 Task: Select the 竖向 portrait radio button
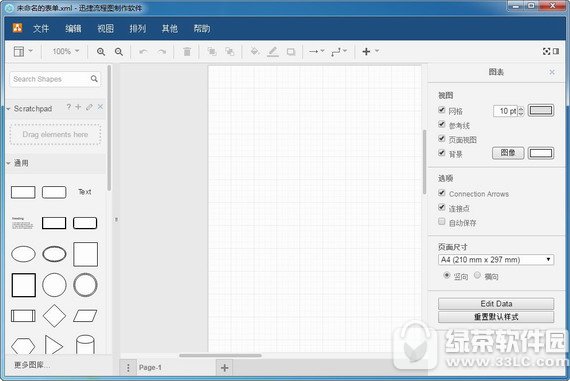point(447,275)
